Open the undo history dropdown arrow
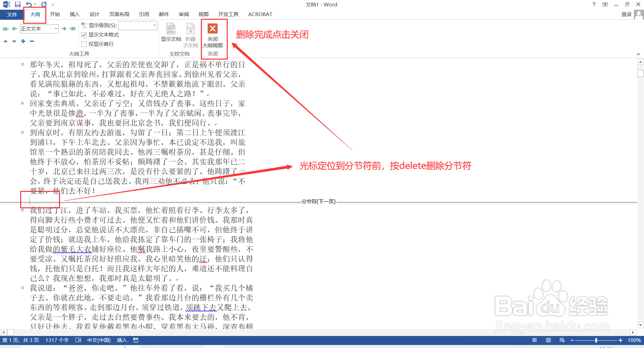The width and height of the screenshot is (644, 348). (x=35, y=4)
